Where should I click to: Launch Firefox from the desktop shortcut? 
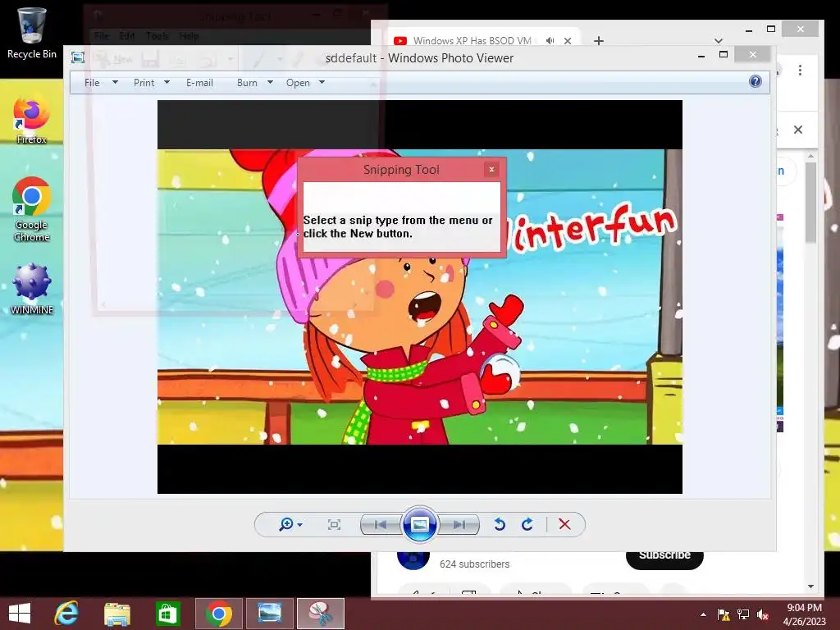(x=31, y=120)
